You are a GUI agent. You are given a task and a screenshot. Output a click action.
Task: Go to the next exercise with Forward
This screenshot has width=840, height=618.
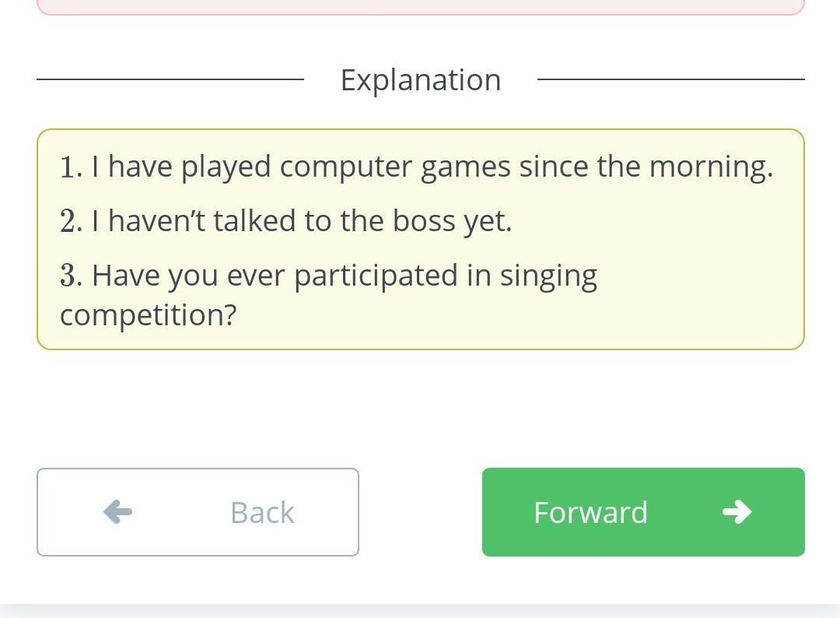click(643, 512)
